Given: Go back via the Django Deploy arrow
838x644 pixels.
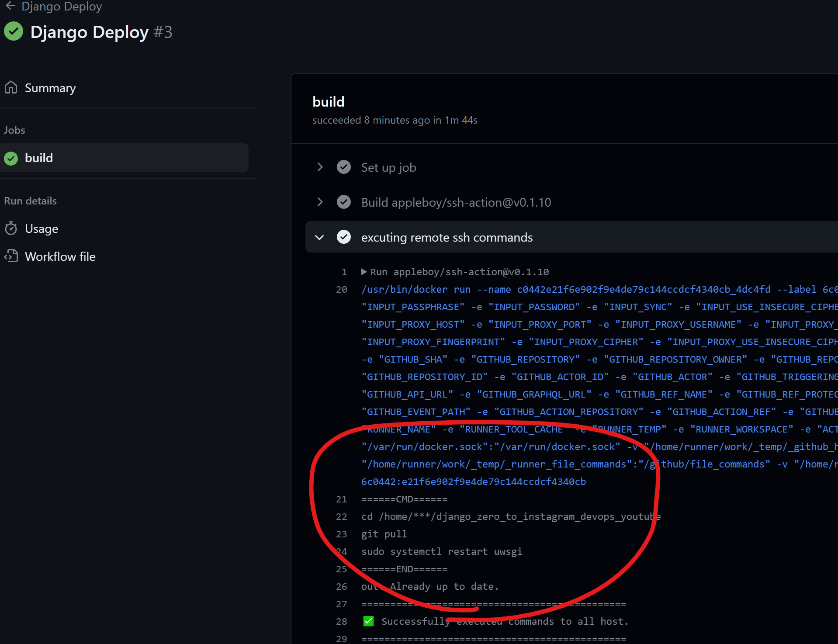Looking at the screenshot, I should click(10, 6).
